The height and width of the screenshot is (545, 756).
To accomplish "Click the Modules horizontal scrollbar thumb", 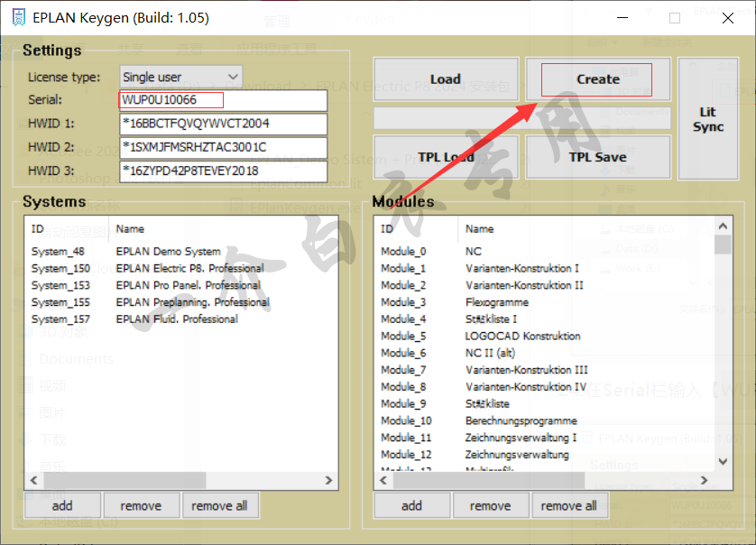I will point(489,480).
